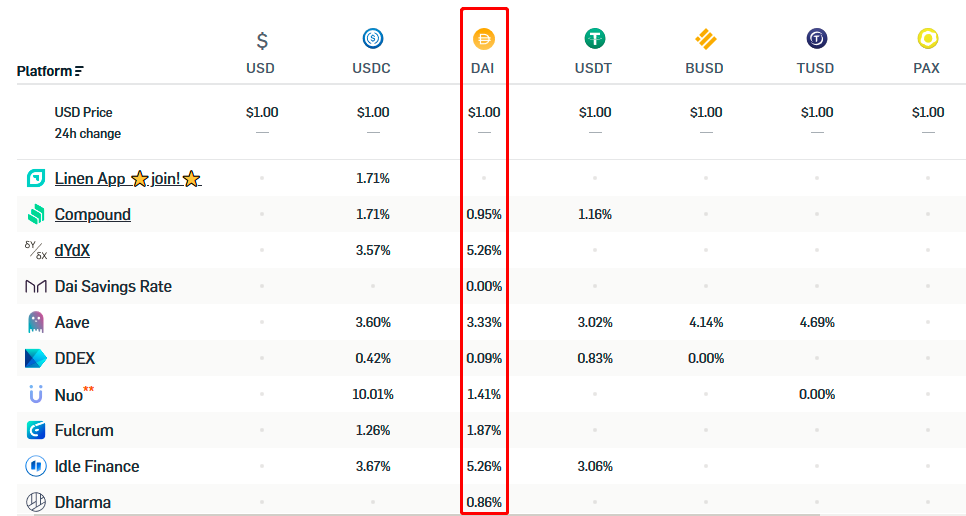
Task: Click the Linen App logo icon
Action: pyautogui.click(x=36, y=179)
